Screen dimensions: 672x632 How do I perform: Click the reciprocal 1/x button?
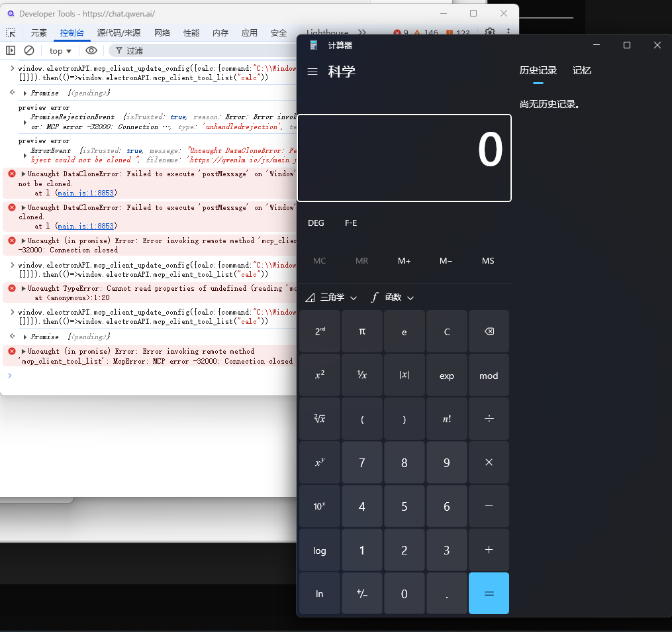(x=362, y=375)
